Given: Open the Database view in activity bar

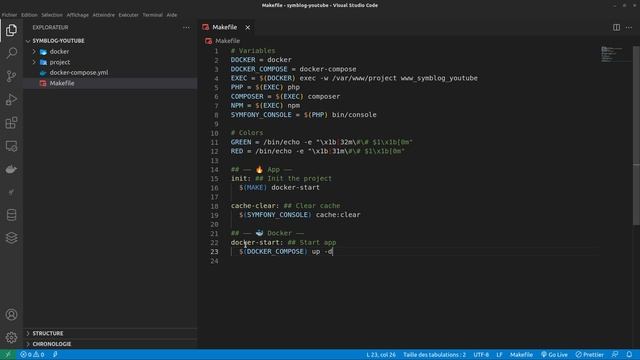Looking at the screenshot, I should [x=11, y=215].
